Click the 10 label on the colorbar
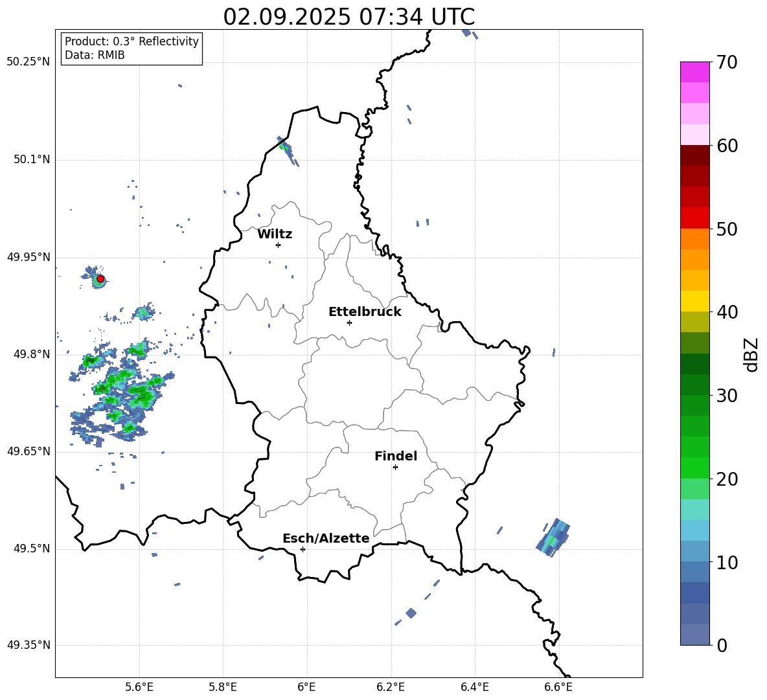The width and height of the screenshot is (767, 700). [727, 562]
